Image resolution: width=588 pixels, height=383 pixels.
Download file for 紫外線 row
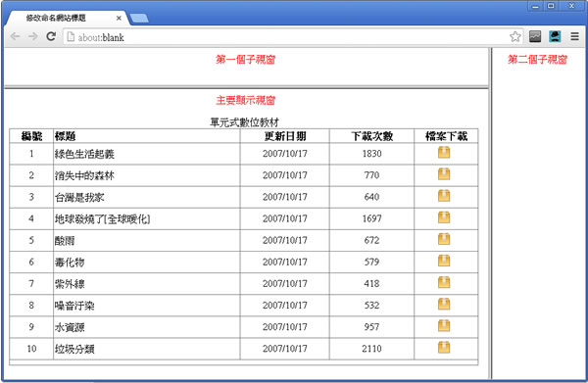click(x=444, y=282)
